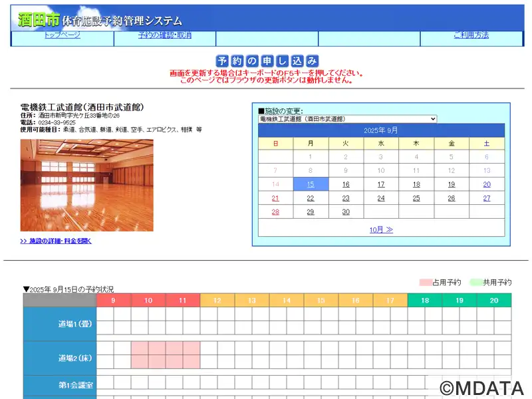Select September 16 in the calendar
532x399 pixels.
click(346, 184)
